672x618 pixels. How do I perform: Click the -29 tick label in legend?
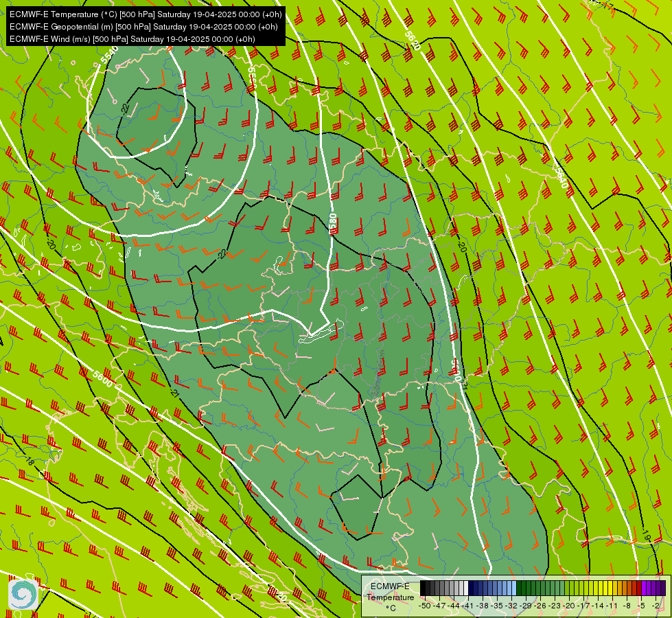tap(526, 606)
